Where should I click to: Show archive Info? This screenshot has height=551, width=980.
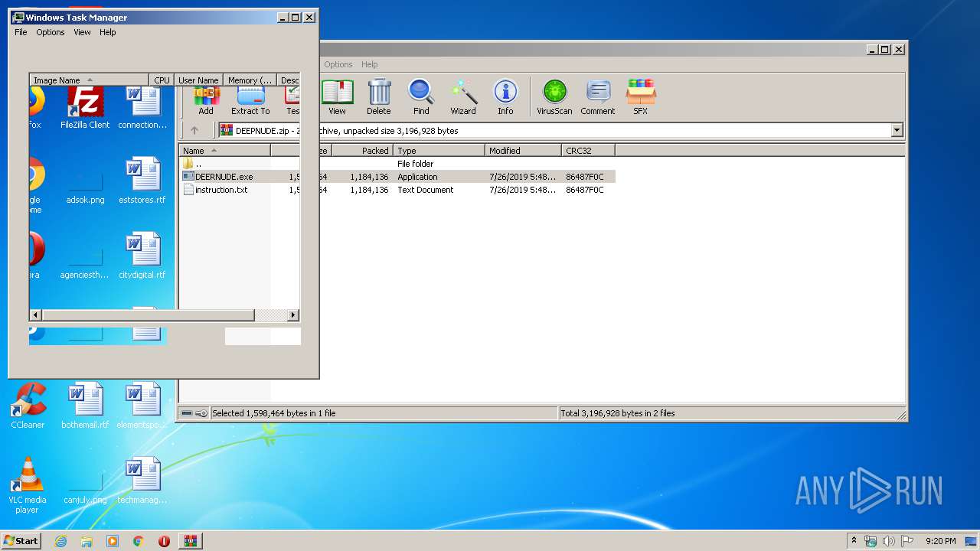coord(505,97)
